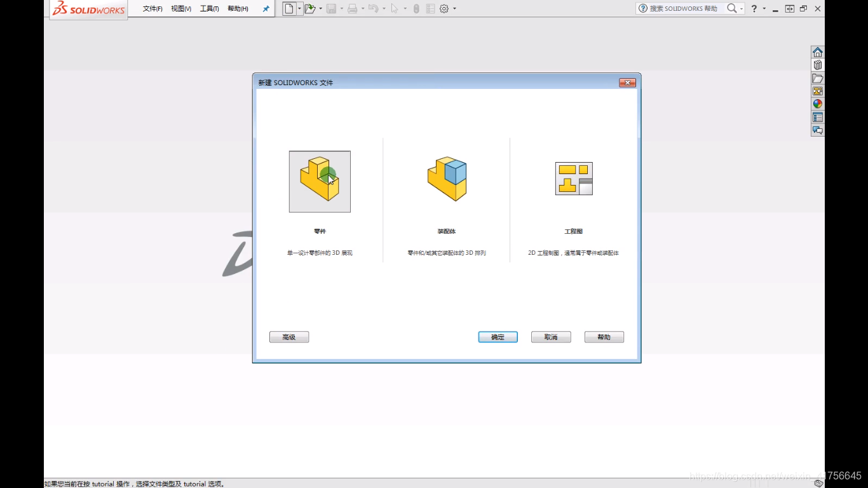Expand the Select tool dropdown arrow
868x488 pixels.
pos(405,9)
